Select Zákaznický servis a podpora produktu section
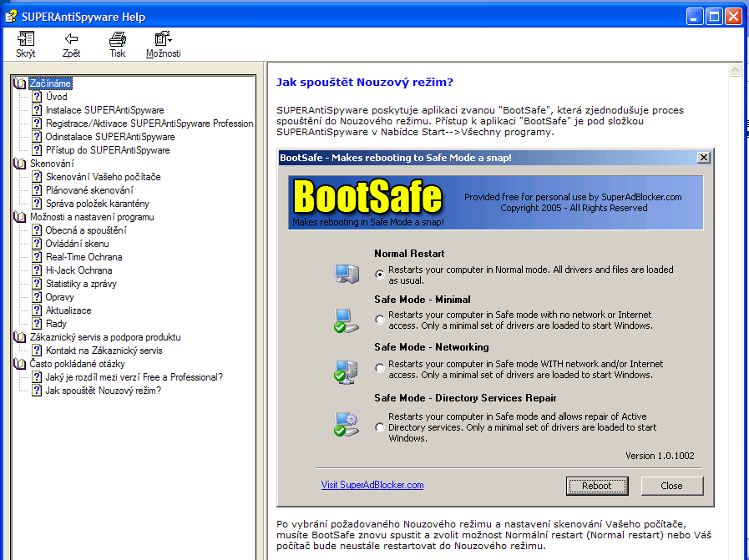 (105, 337)
